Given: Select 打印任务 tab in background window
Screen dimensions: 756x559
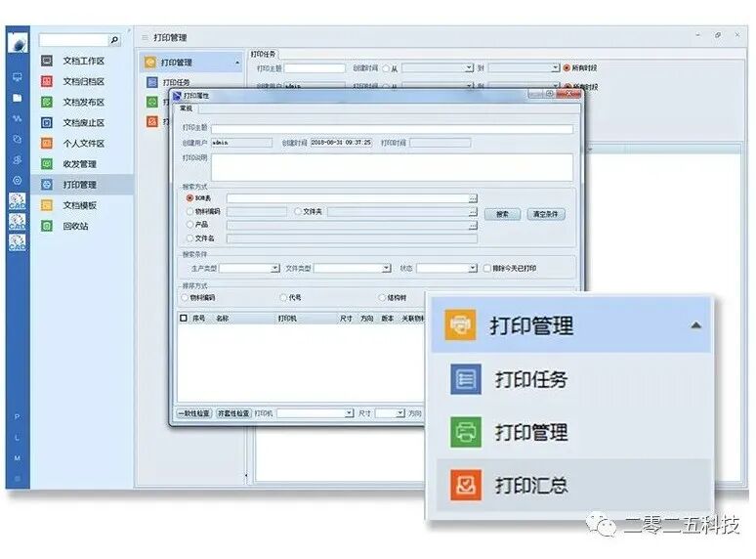Looking at the screenshot, I should [x=263, y=54].
